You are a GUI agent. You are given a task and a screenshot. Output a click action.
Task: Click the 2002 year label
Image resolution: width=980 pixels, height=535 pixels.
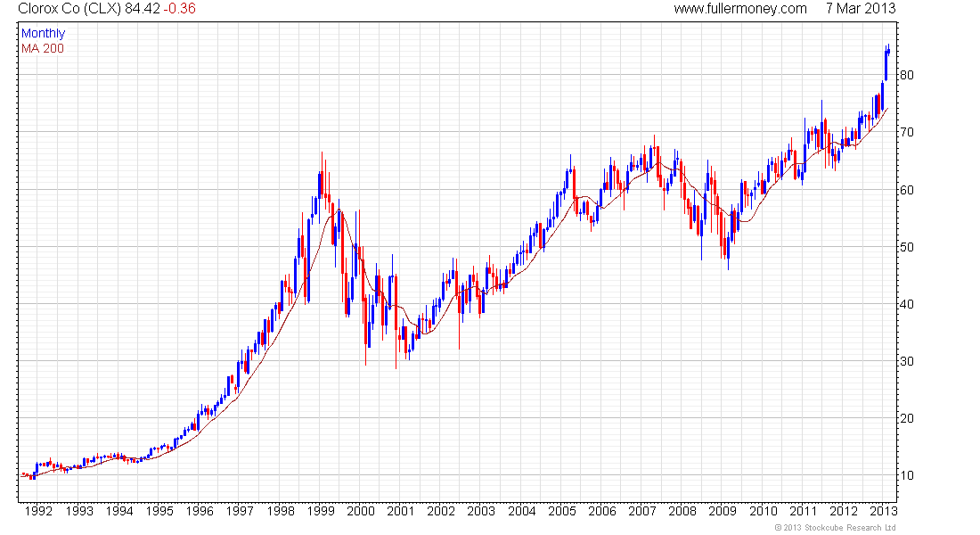pyautogui.click(x=441, y=511)
